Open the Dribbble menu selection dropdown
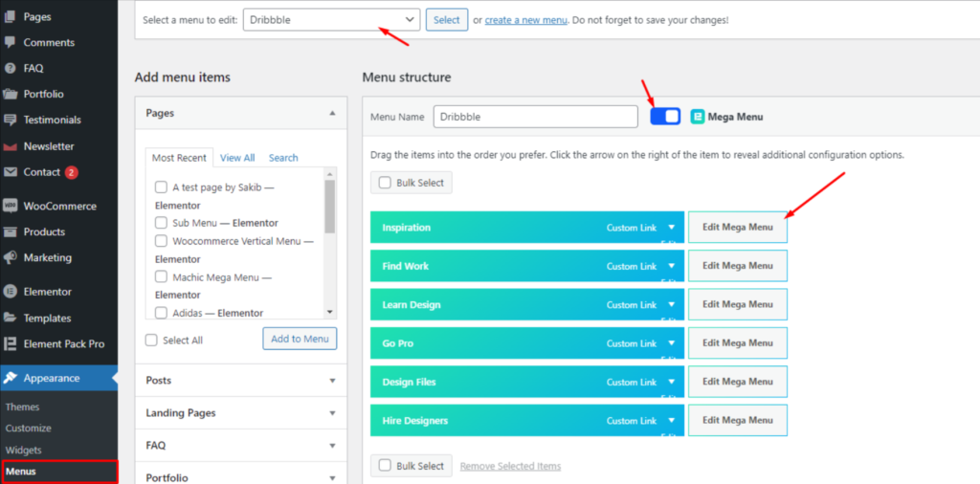 coord(331,19)
